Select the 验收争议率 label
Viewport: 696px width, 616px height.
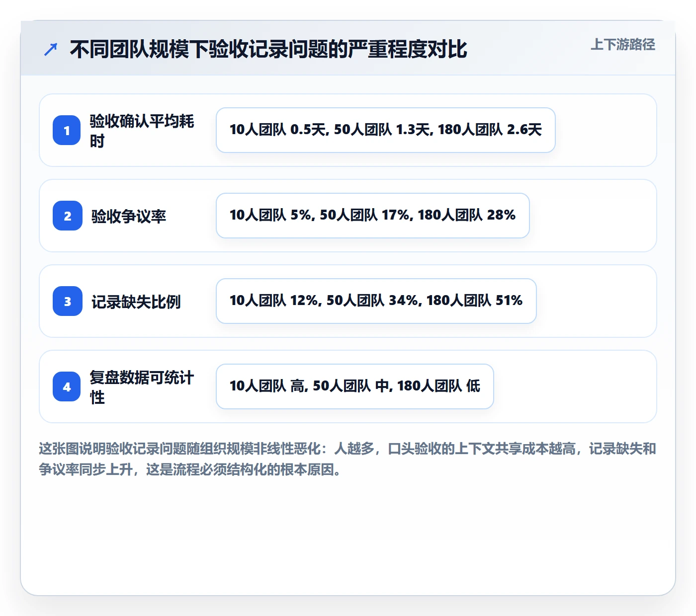[129, 216]
